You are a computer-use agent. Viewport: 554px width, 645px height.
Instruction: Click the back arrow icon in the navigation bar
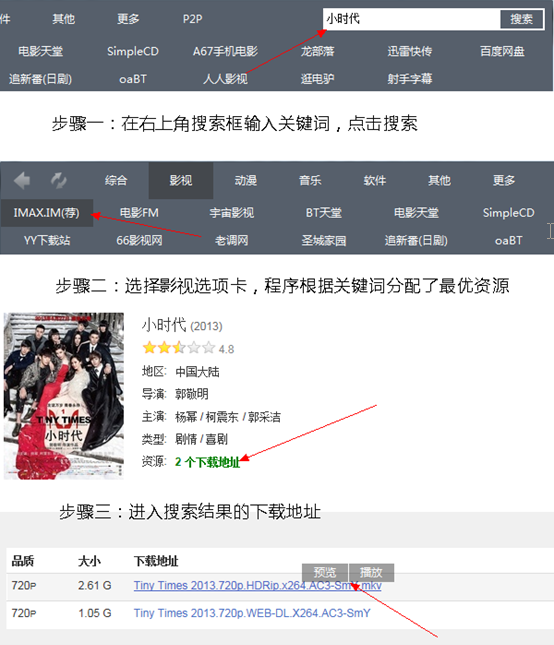click(22, 180)
